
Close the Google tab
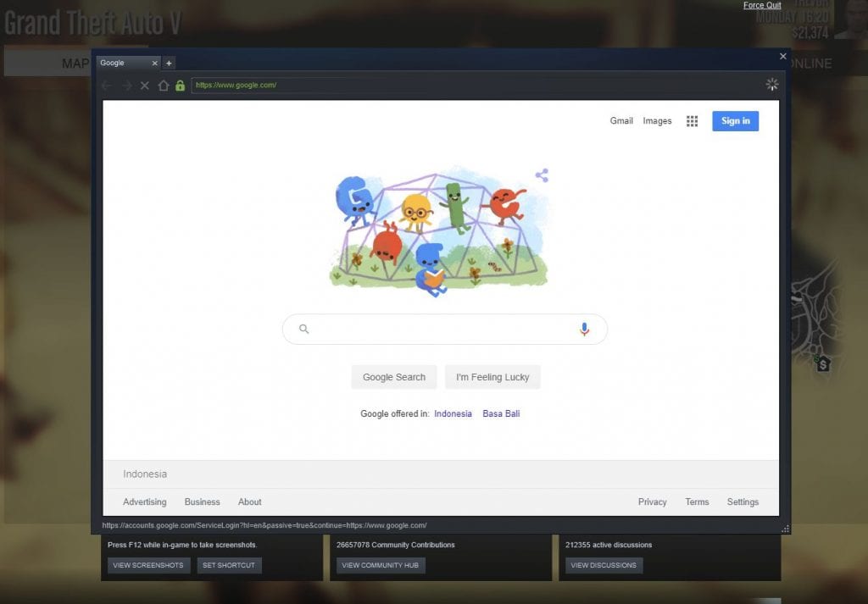[x=154, y=63]
